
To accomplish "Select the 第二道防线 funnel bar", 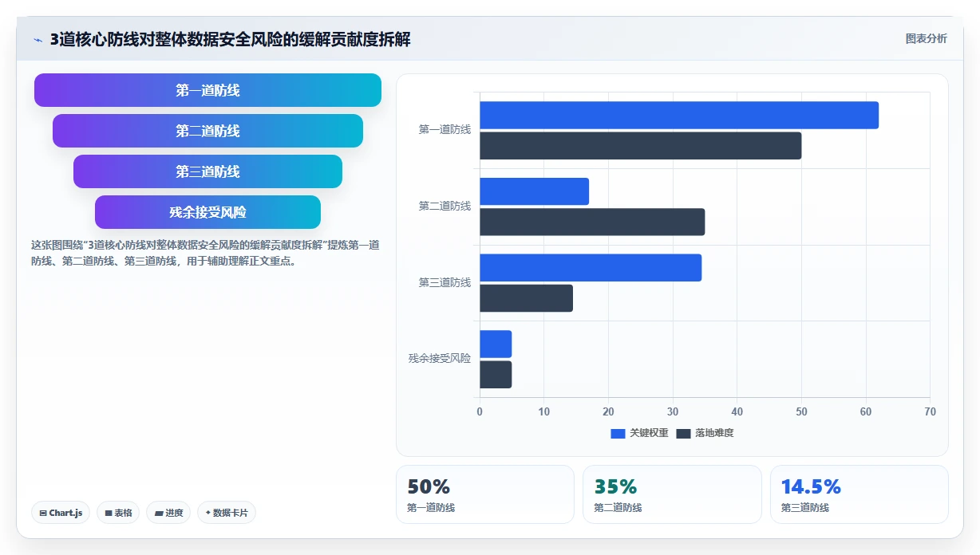I will click(207, 131).
